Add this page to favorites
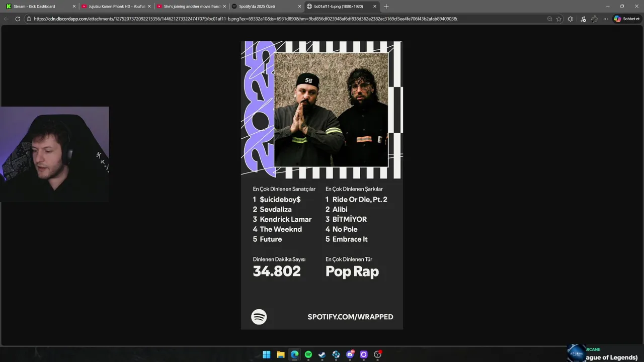 [558, 19]
